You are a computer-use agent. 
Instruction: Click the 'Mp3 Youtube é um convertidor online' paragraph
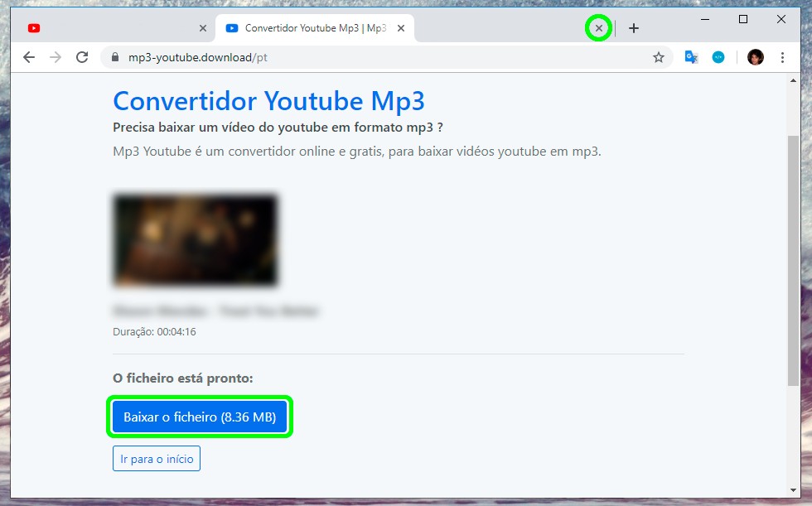click(357, 152)
